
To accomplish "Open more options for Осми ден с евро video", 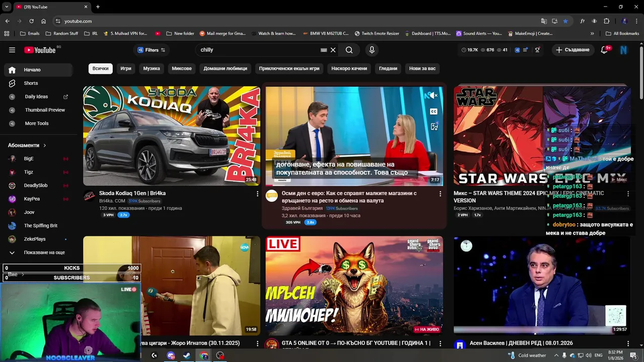I will (440, 194).
